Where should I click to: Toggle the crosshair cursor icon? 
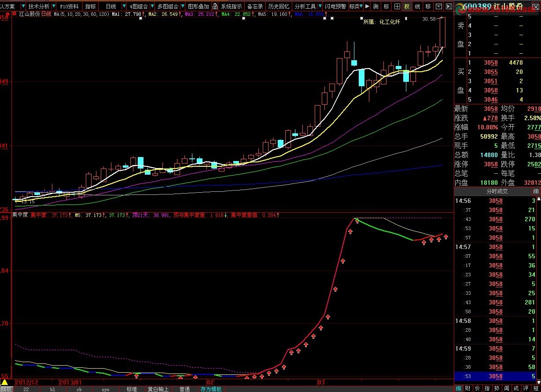coord(397,7)
